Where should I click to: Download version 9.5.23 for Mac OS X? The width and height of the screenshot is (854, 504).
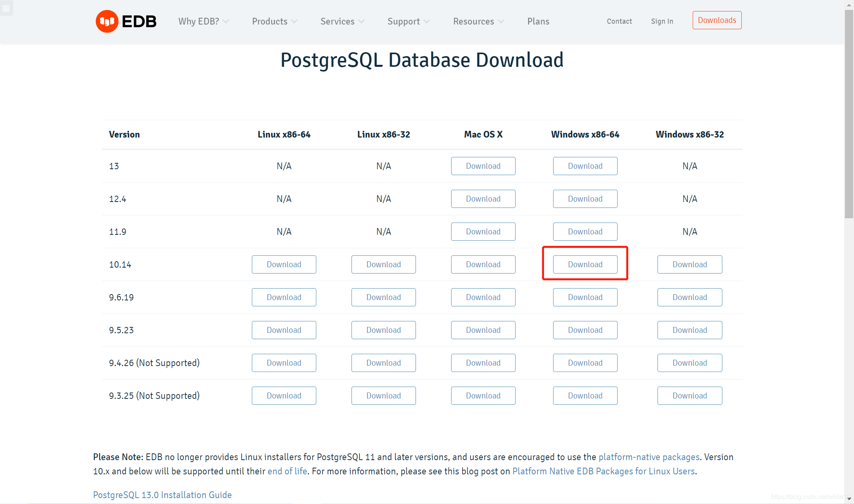tap(483, 330)
